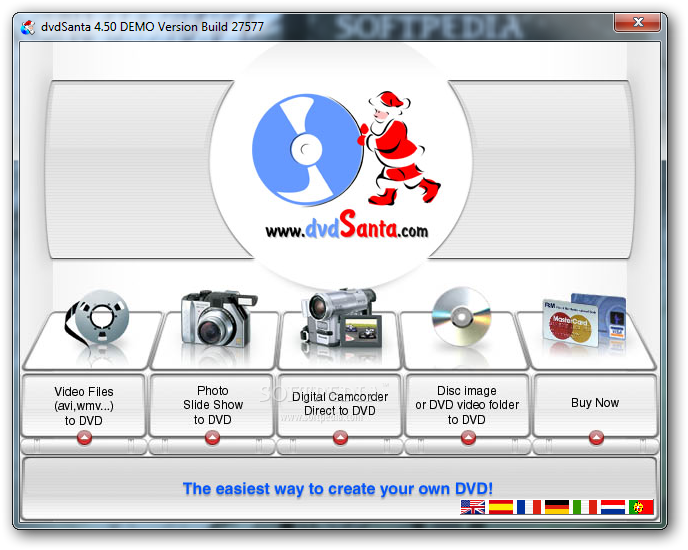
Task: Click red arrow under Video Files to DVD
Action: click(x=84, y=438)
